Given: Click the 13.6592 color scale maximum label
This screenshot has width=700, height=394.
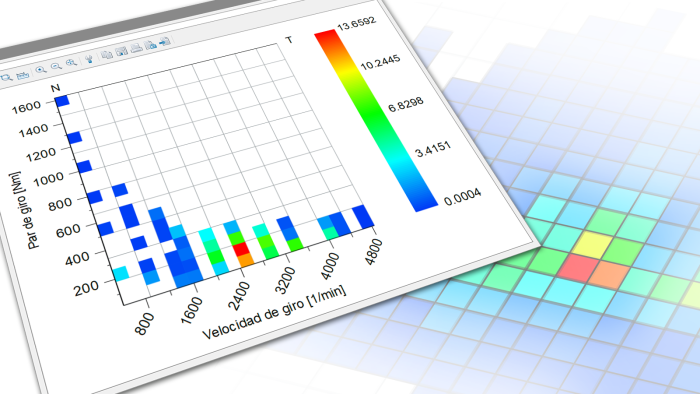Looking at the screenshot, I should [x=356, y=24].
